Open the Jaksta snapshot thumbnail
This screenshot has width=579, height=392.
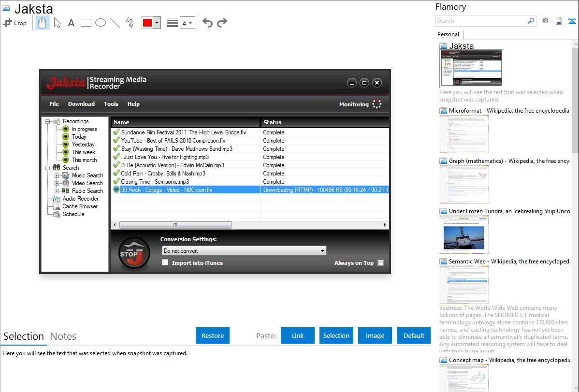[x=471, y=69]
